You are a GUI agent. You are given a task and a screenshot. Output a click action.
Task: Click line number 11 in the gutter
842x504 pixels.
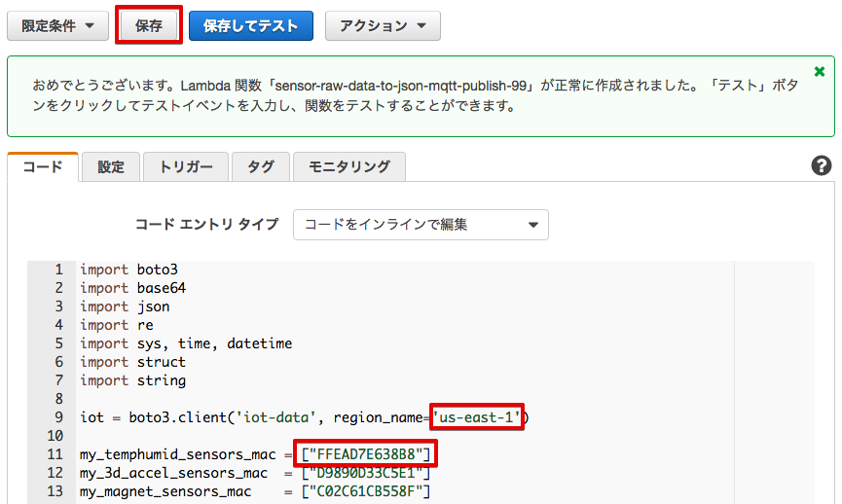tap(55, 454)
